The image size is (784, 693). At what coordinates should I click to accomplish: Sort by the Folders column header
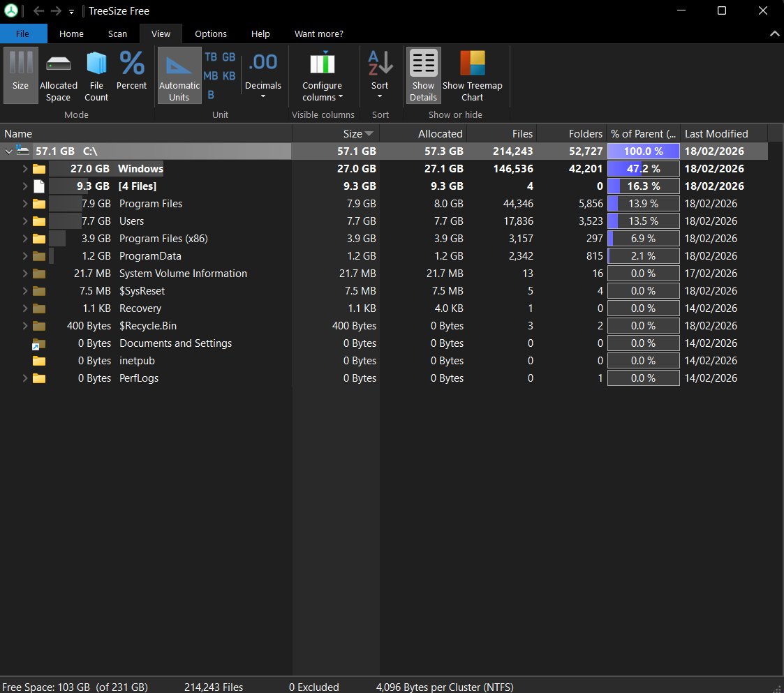point(572,133)
